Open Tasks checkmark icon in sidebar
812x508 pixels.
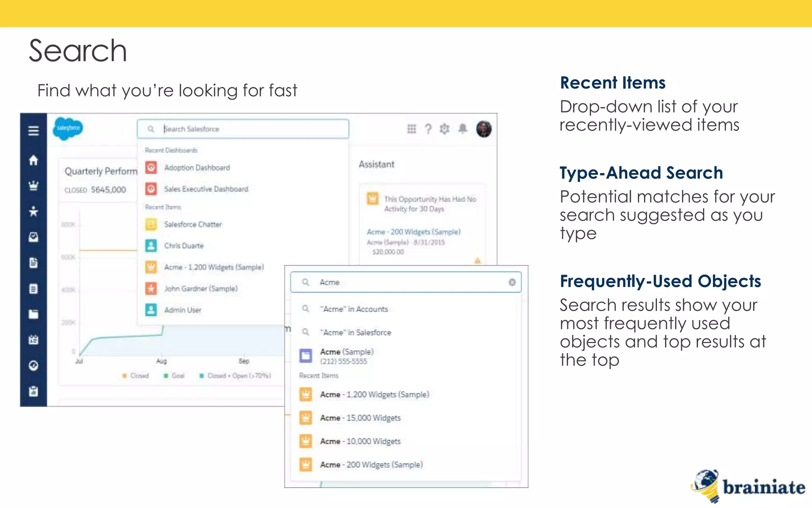point(34,237)
